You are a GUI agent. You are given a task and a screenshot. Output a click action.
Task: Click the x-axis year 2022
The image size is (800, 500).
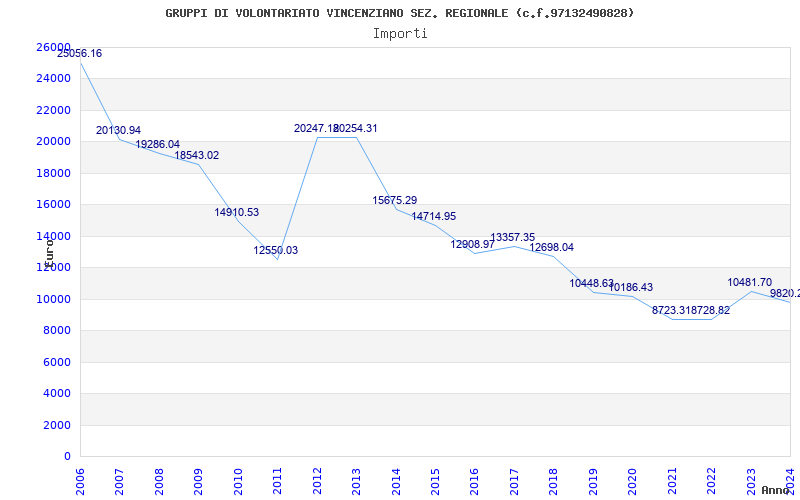coord(711,482)
